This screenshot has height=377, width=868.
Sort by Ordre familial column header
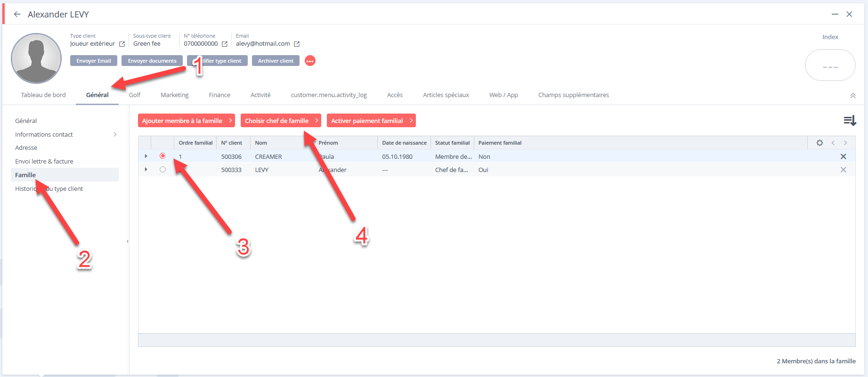point(195,143)
